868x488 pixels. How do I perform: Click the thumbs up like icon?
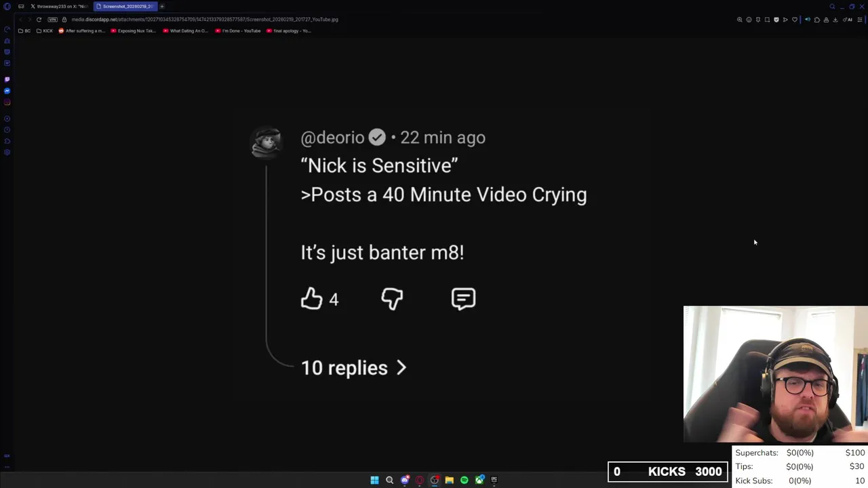(x=312, y=299)
